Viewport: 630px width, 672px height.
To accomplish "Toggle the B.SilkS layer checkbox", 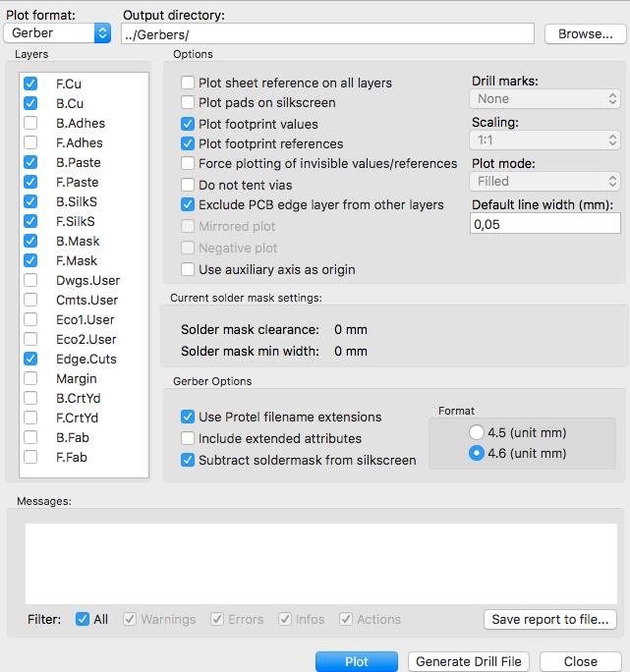I will 30,201.
